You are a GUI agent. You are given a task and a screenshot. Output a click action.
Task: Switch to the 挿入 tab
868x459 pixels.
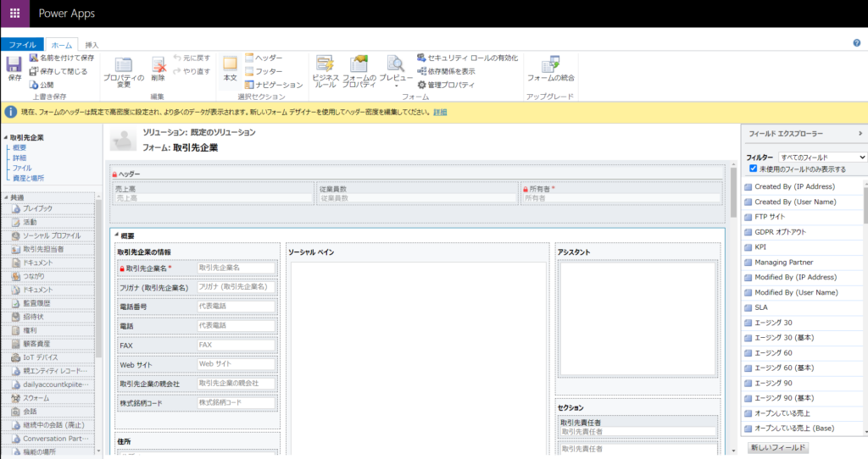pos(92,45)
